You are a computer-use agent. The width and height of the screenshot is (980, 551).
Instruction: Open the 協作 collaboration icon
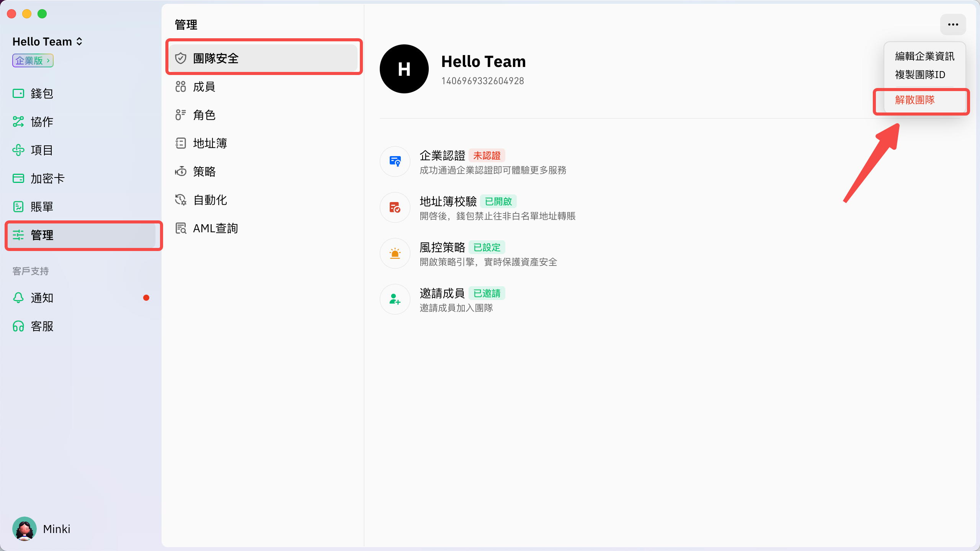pos(18,122)
